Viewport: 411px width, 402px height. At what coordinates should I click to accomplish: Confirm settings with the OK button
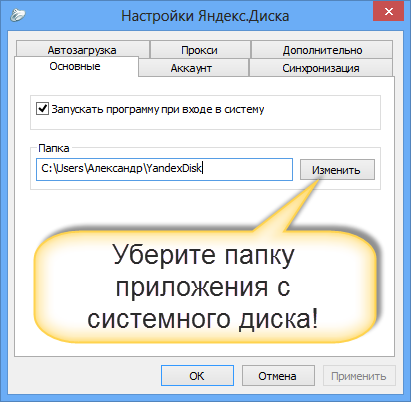[x=197, y=376]
